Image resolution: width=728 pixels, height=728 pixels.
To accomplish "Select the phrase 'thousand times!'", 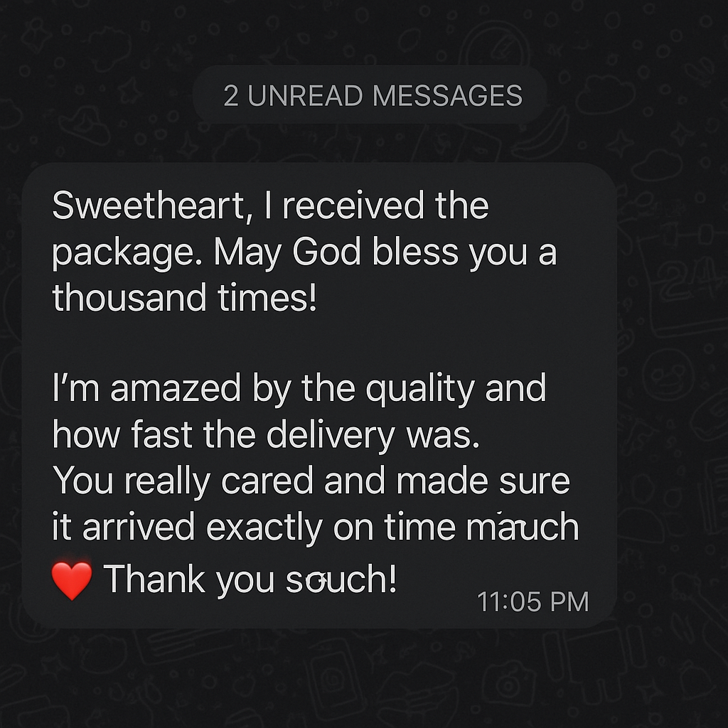I will coord(185,297).
